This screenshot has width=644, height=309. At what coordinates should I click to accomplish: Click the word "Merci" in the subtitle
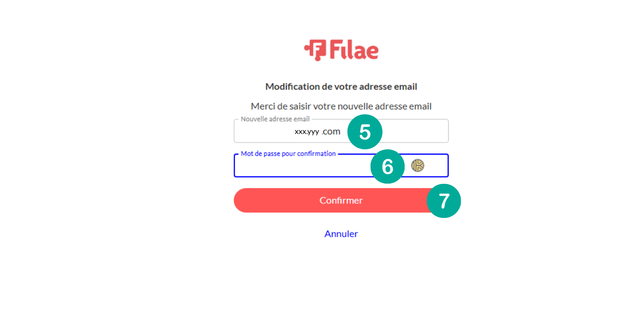pyautogui.click(x=263, y=106)
